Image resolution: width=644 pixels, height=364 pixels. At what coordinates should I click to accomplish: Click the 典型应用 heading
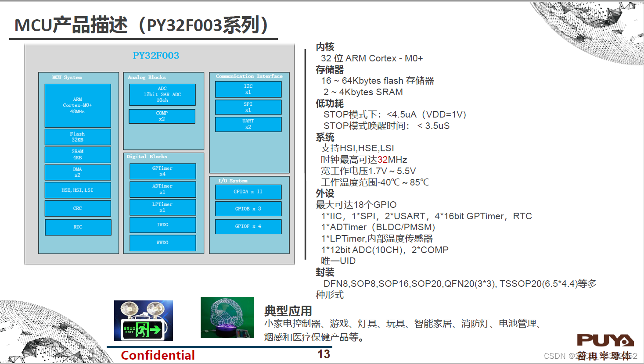point(288,311)
